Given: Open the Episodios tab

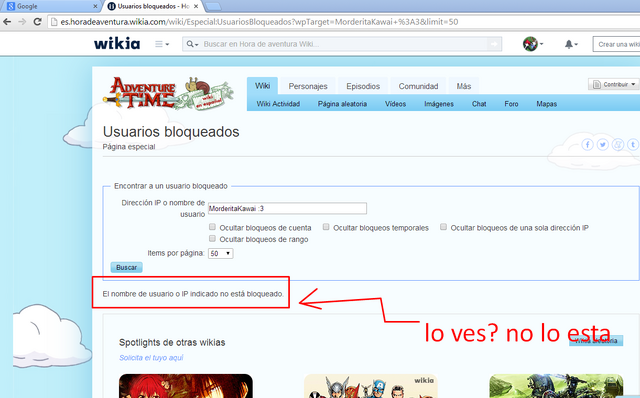Looking at the screenshot, I should 363,87.
